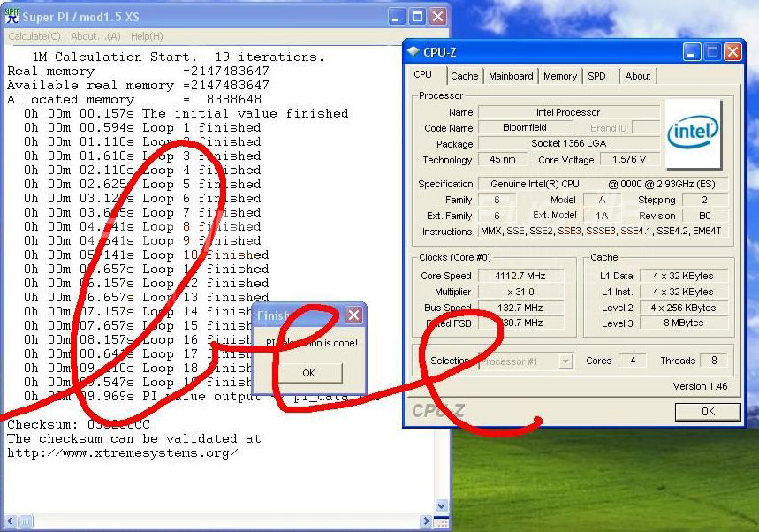
Task: Click the L1 Inst. cache value
Action: 684,292
